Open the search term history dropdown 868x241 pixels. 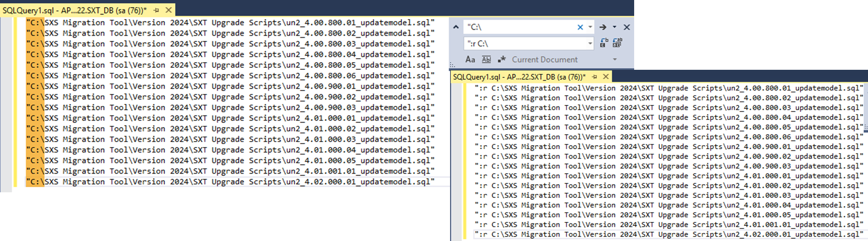590,27
